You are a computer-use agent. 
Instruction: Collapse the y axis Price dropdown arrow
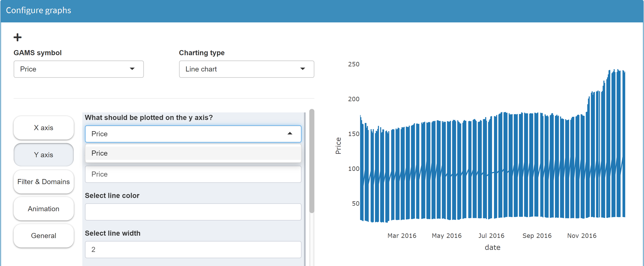coord(290,133)
